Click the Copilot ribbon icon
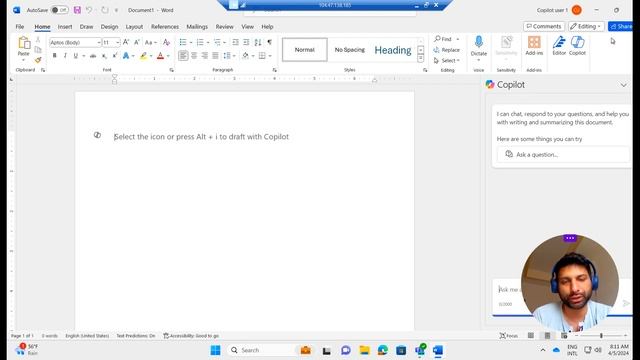 [577, 45]
